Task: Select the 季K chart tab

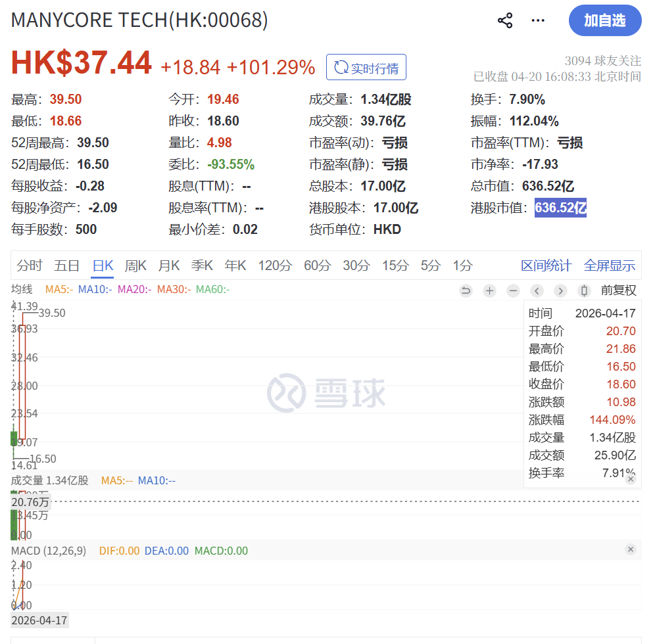Action: pos(202,265)
